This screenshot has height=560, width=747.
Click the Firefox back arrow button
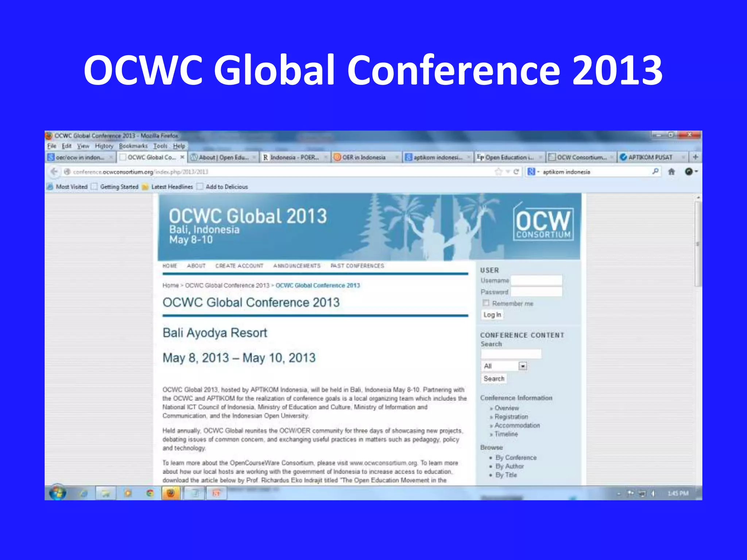click(54, 172)
